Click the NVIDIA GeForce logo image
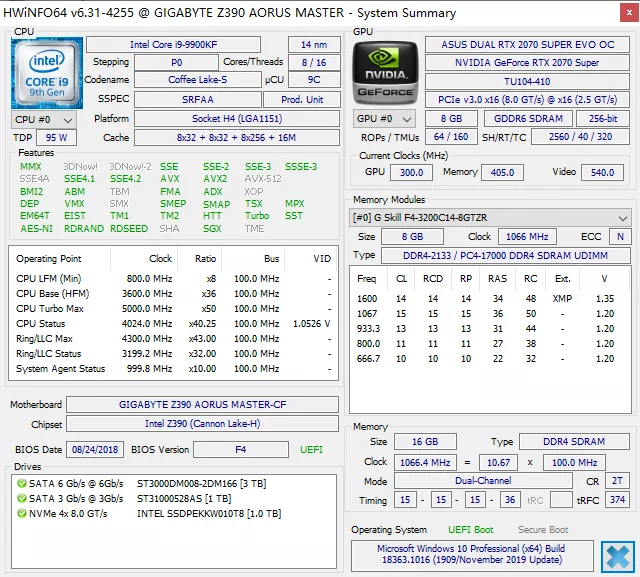The width and height of the screenshot is (640, 577). (x=385, y=73)
